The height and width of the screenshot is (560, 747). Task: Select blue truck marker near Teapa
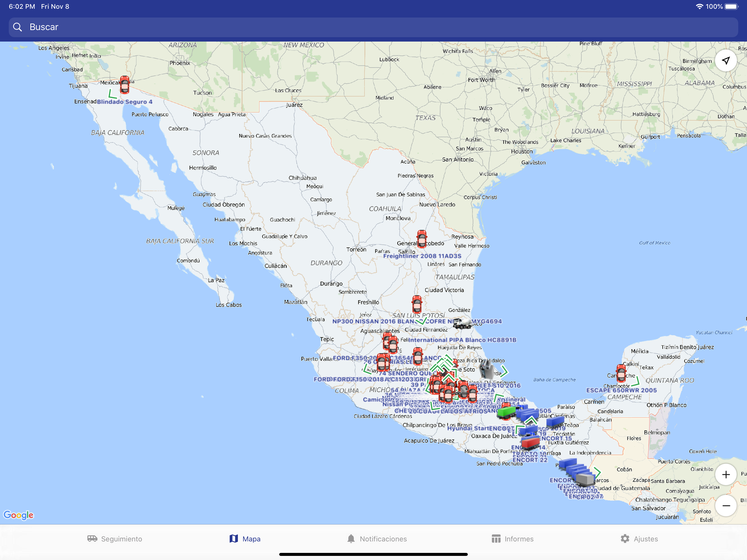556,422
